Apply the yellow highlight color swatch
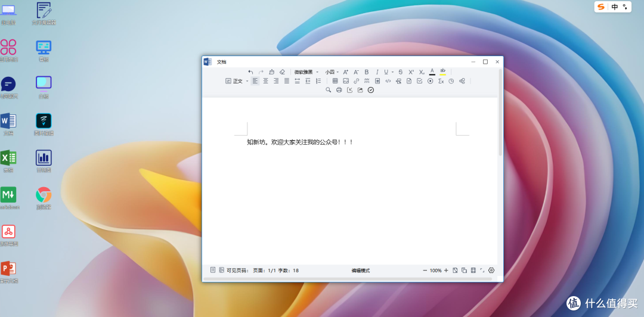Viewport: 644px width, 317px height. tap(442, 72)
